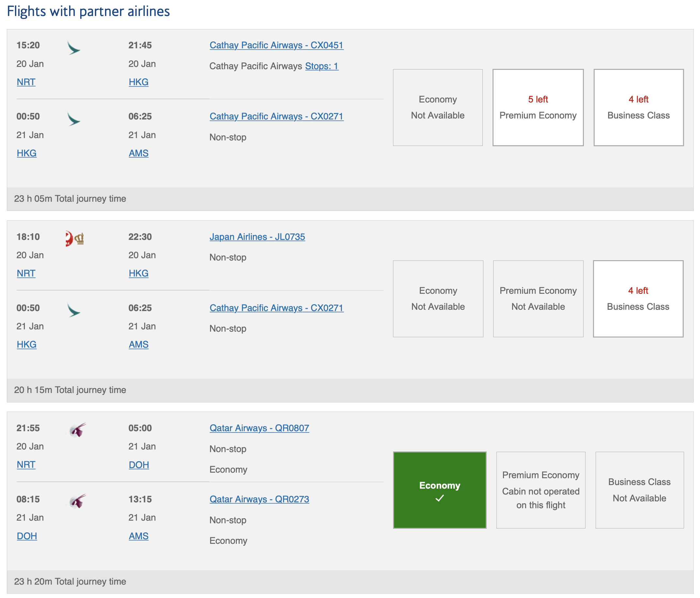This screenshot has width=700, height=598.
Task: Click unavailable Economy box on Japan Airlines itinerary
Action: coord(438,298)
